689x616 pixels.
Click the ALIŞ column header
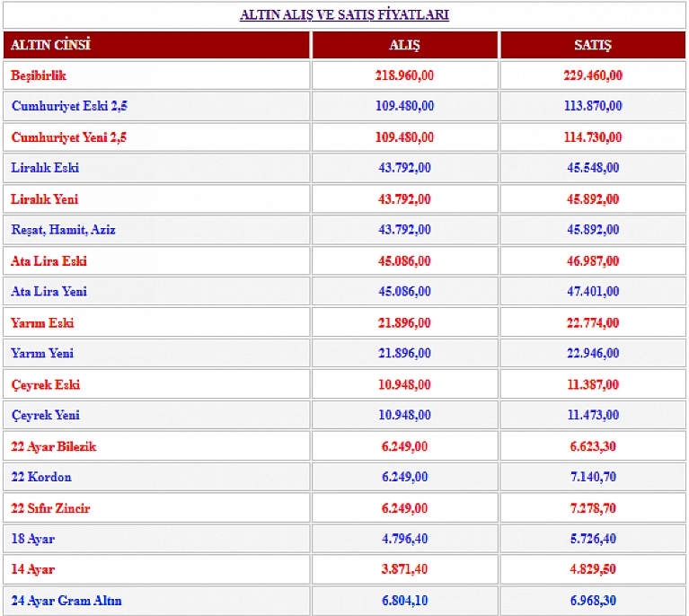tap(404, 45)
